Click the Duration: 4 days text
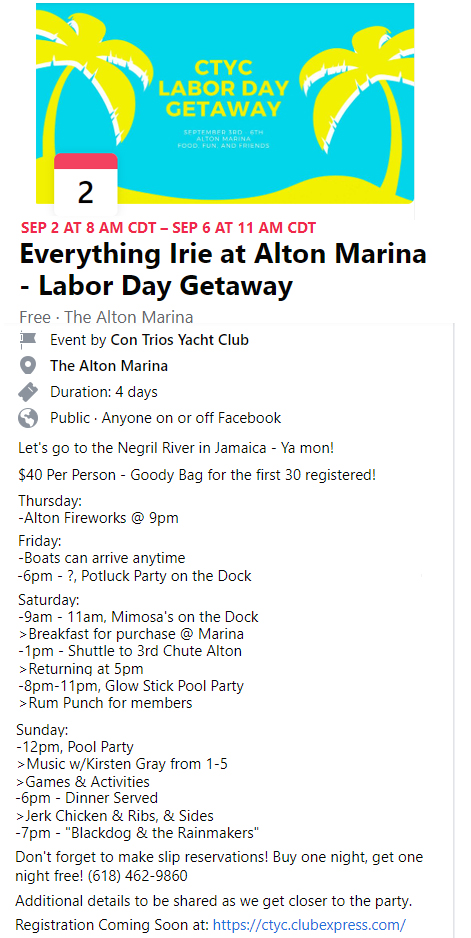 pos(104,392)
